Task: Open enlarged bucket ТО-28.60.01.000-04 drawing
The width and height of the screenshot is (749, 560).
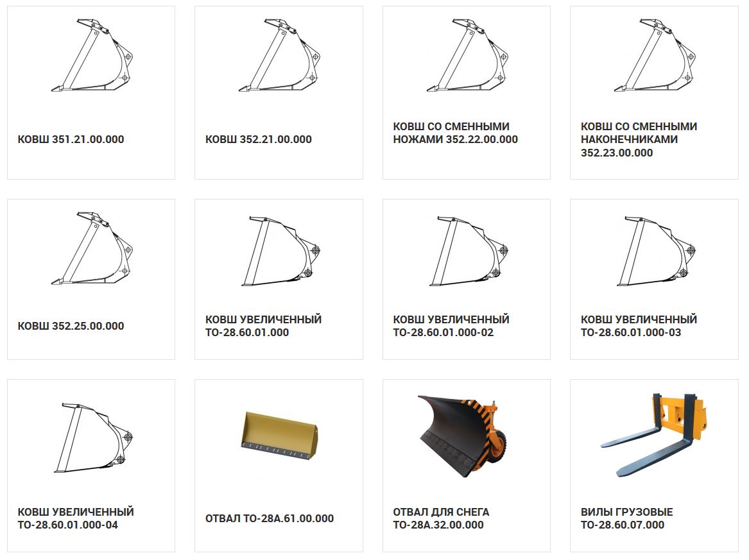Action: pyautogui.click(x=93, y=438)
